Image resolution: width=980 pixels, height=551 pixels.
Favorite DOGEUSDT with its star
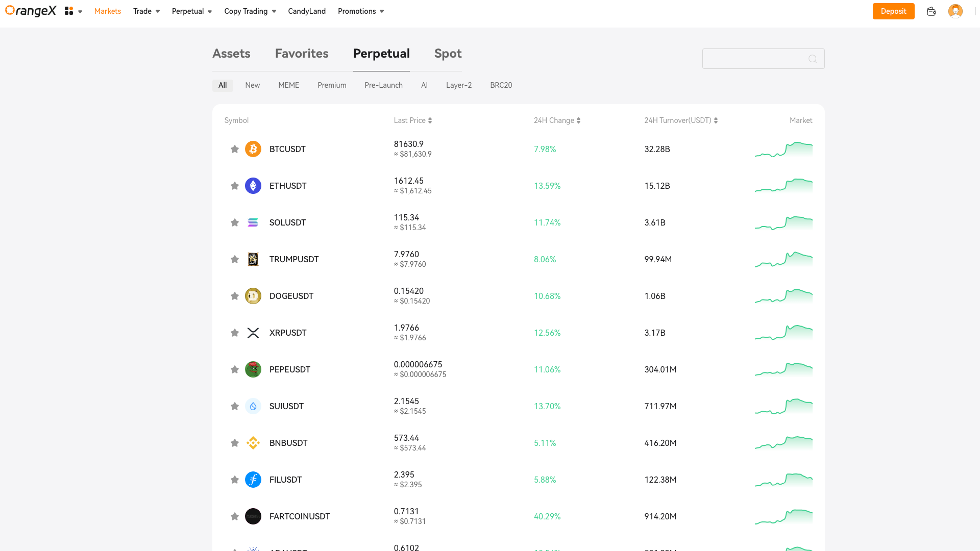[x=235, y=296]
